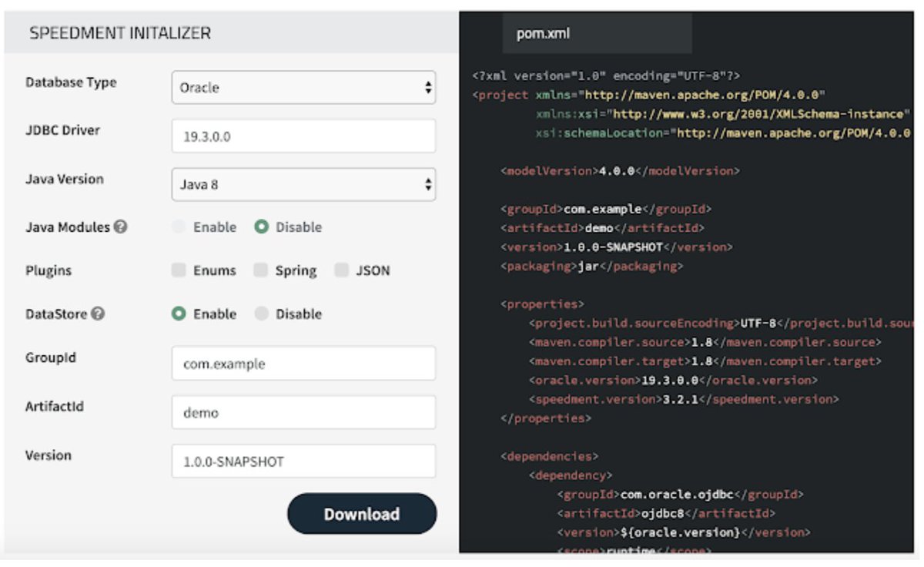Viewport: 924px width, 567px height.
Task: Click the Java Version stepper arrows
Action: coord(428,184)
